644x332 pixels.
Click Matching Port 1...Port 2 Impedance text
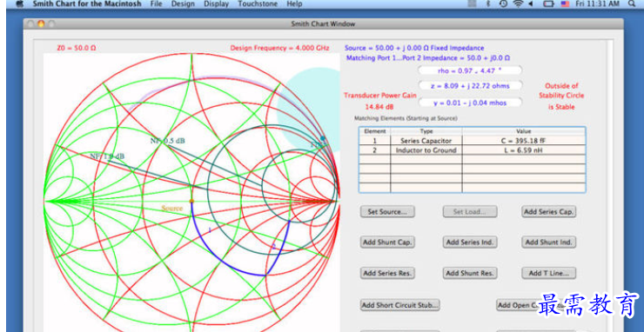(428, 58)
